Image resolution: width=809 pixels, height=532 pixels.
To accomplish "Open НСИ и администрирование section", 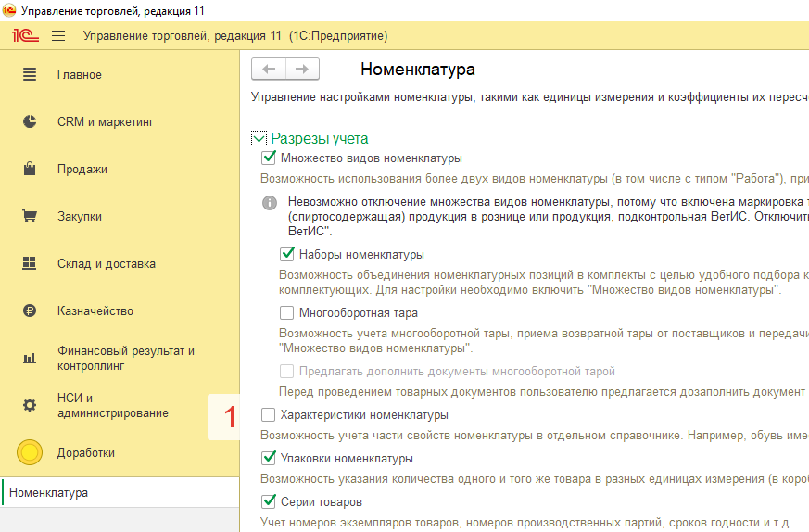I will [x=113, y=406].
